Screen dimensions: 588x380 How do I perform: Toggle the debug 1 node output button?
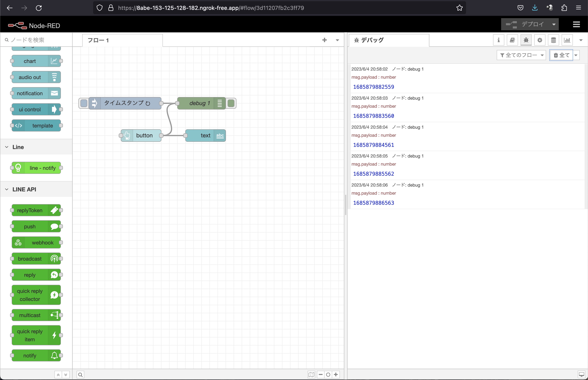coord(231,103)
